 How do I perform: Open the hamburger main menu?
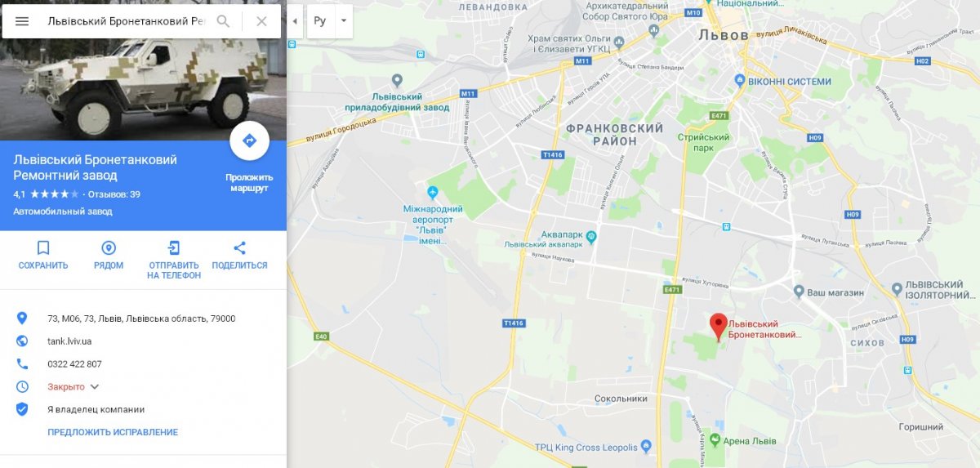pos(22,21)
